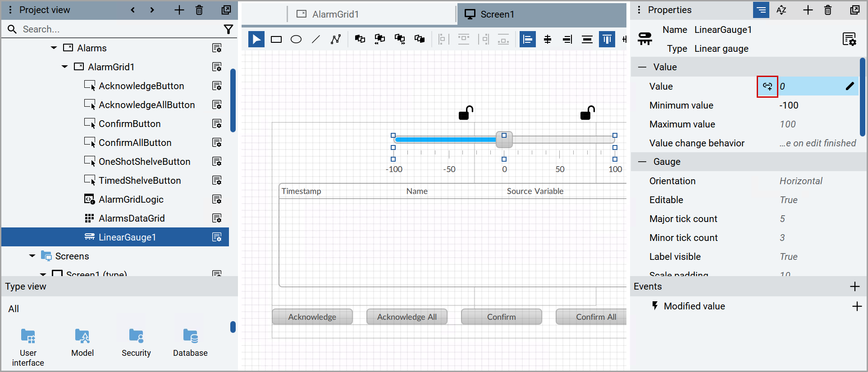The image size is (868, 372).
Task: Click the Acknowledge button on canvas
Action: [312, 317]
